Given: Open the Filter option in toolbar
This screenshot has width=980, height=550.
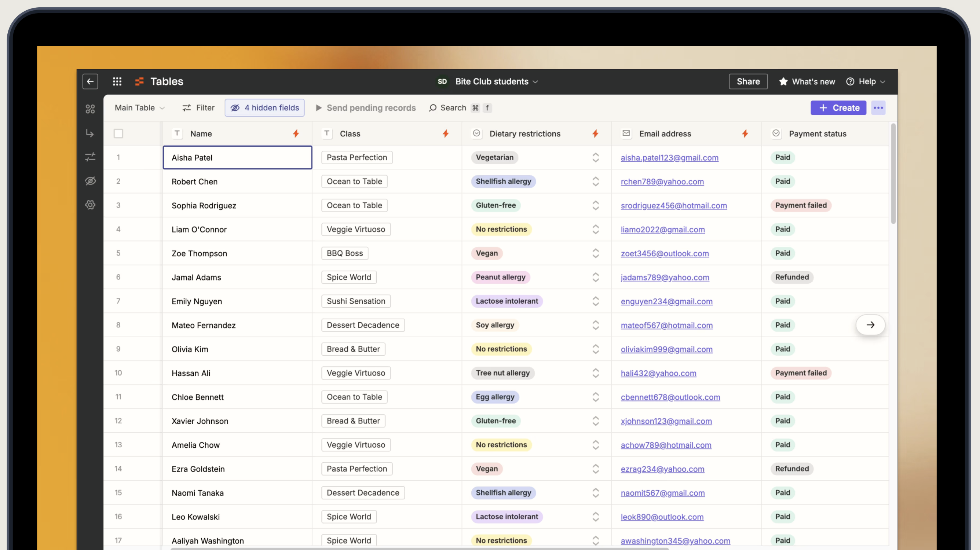Looking at the screenshot, I should (198, 108).
